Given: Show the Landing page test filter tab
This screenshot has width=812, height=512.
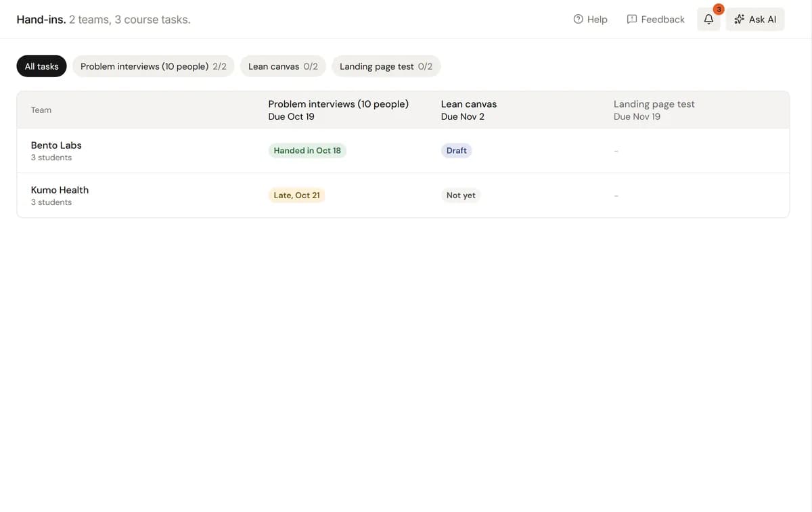Looking at the screenshot, I should 386,66.
